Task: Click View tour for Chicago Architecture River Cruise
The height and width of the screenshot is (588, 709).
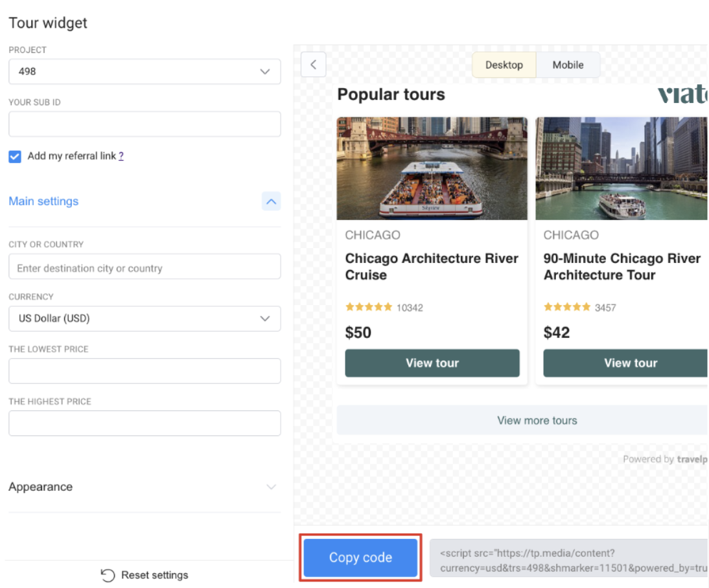Action: 432,363
